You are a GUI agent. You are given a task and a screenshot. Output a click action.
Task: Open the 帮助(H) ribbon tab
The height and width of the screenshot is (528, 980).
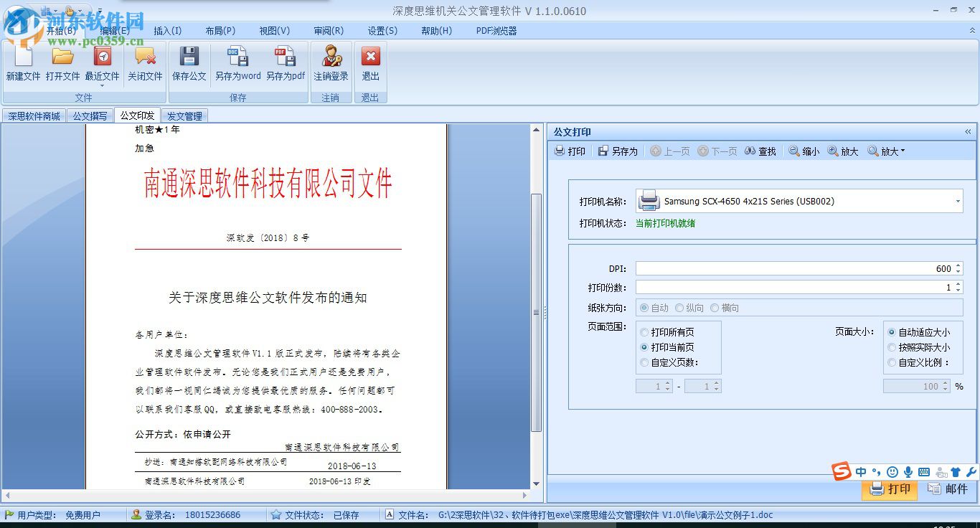coord(437,31)
